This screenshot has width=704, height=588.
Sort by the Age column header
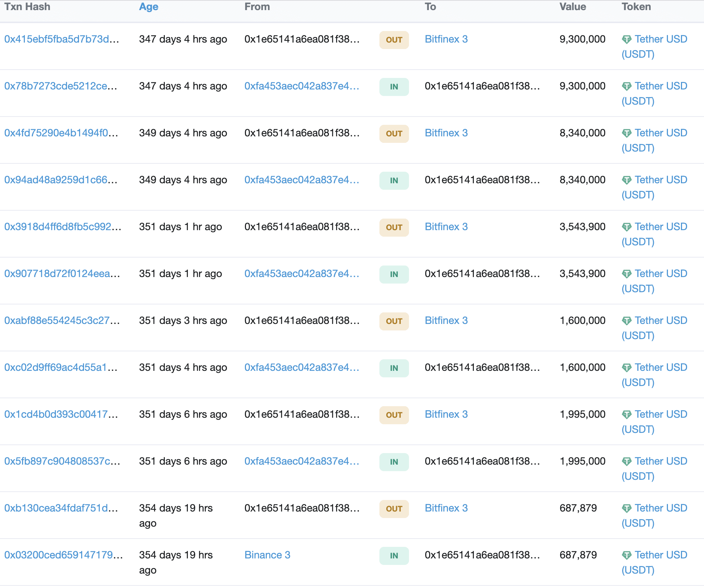(149, 7)
